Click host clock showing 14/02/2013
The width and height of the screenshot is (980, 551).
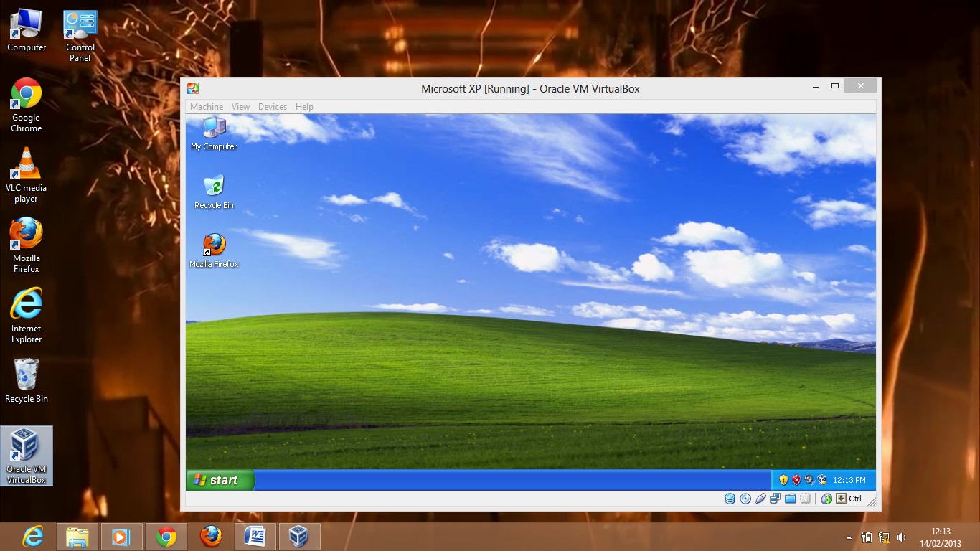coord(941,537)
